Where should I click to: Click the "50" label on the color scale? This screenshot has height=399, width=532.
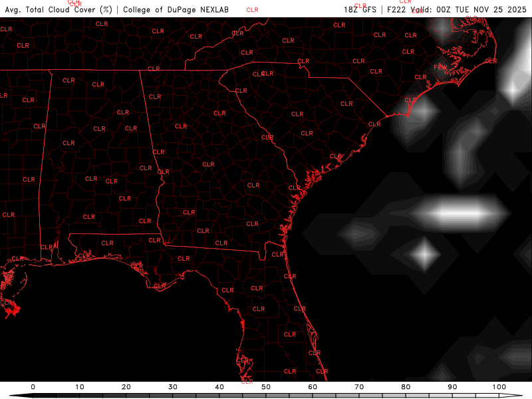266,387
